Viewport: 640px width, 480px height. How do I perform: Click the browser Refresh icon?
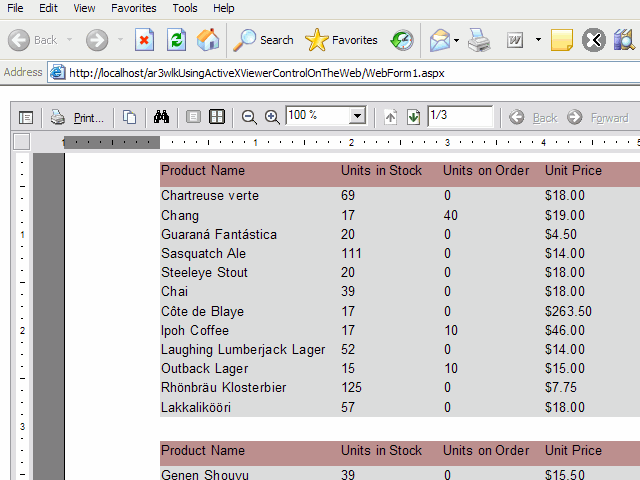click(176, 40)
